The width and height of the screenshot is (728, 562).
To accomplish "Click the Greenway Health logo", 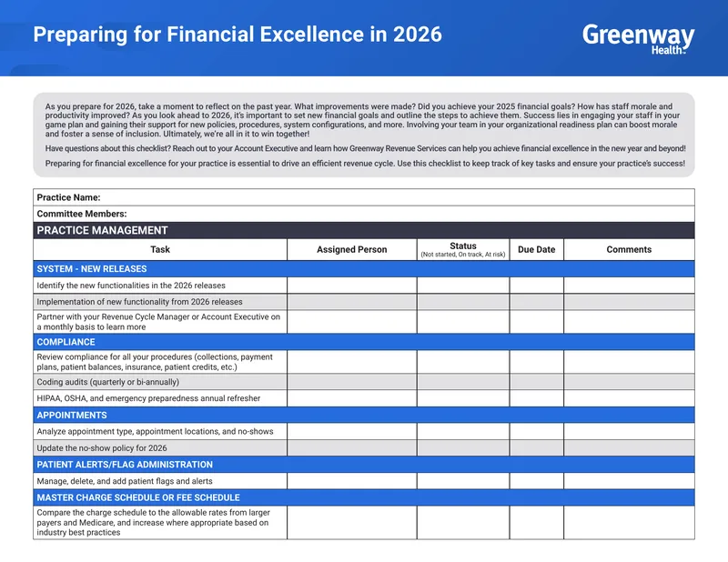I will pos(639,39).
